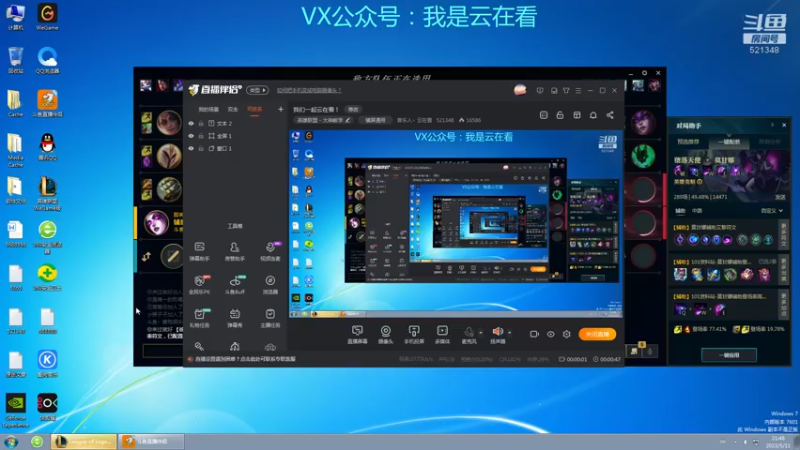Select 中路 role tab in assistant panel

[x=697, y=211]
